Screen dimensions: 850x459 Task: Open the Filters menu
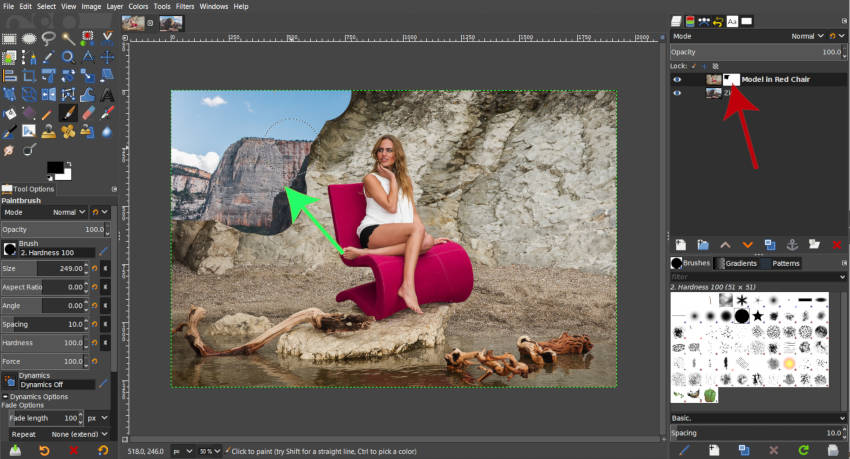coord(185,7)
